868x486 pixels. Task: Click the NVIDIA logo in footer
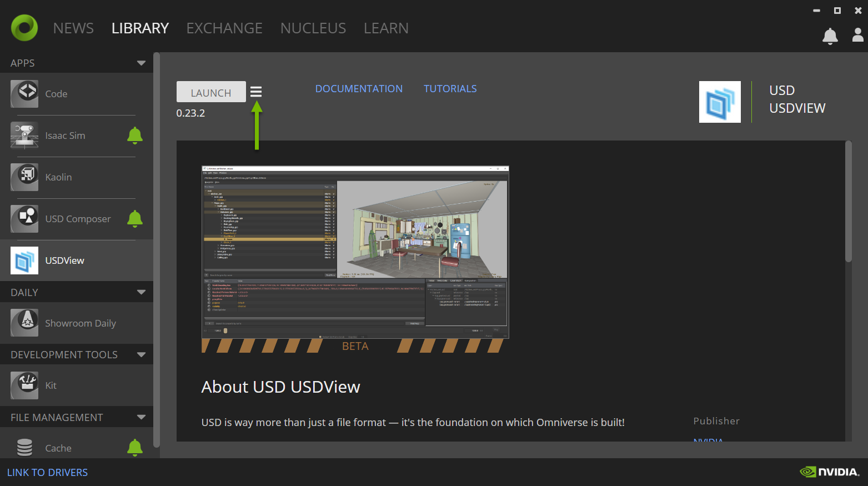tap(830, 472)
